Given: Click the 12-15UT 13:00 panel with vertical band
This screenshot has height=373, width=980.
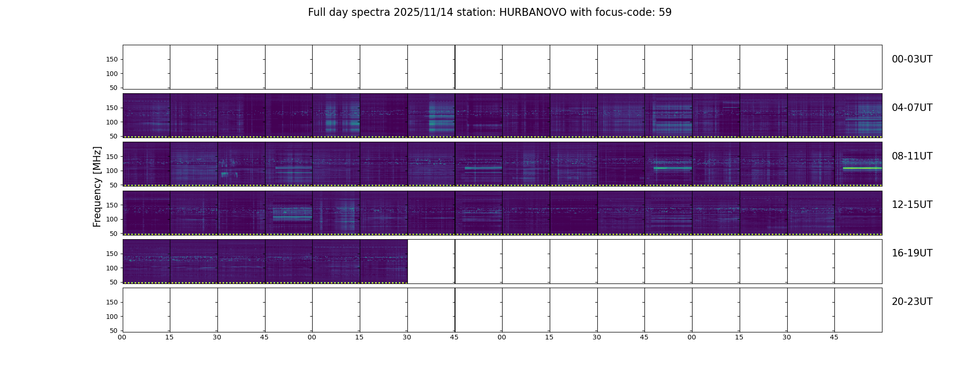Looking at the screenshot, I should coord(336,213).
